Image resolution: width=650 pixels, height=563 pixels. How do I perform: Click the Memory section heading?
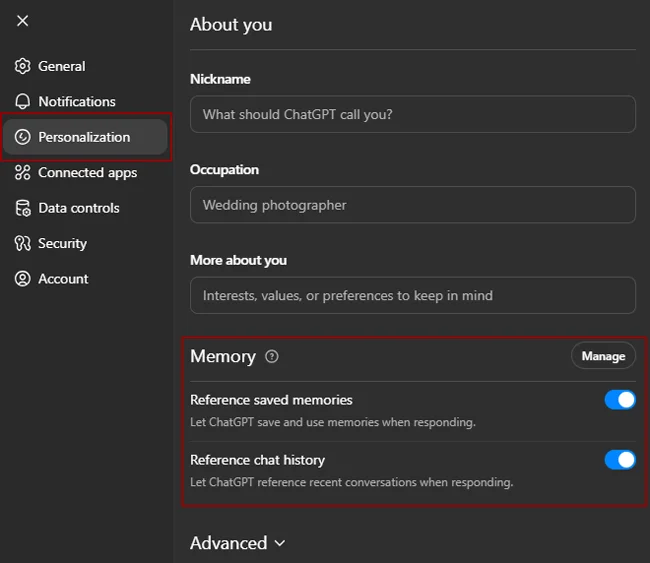(x=223, y=357)
